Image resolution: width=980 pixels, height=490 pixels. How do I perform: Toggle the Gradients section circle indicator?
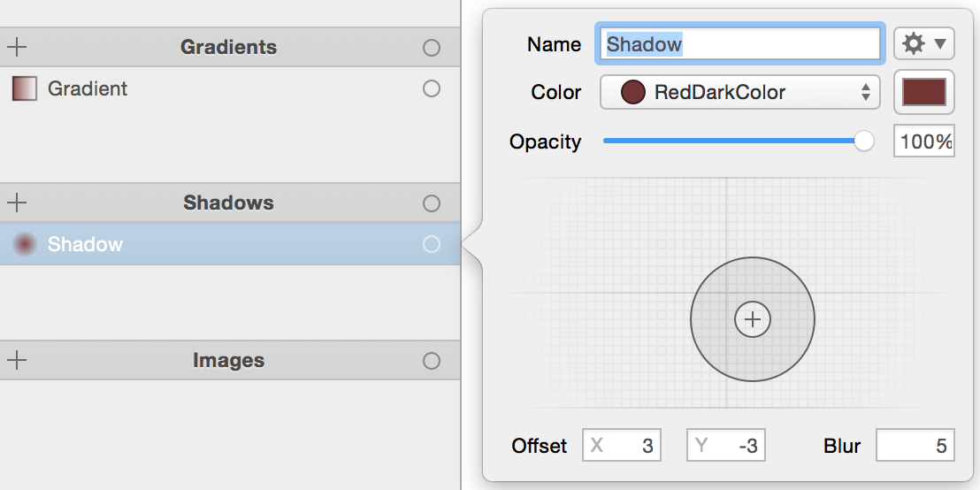pyautogui.click(x=432, y=48)
